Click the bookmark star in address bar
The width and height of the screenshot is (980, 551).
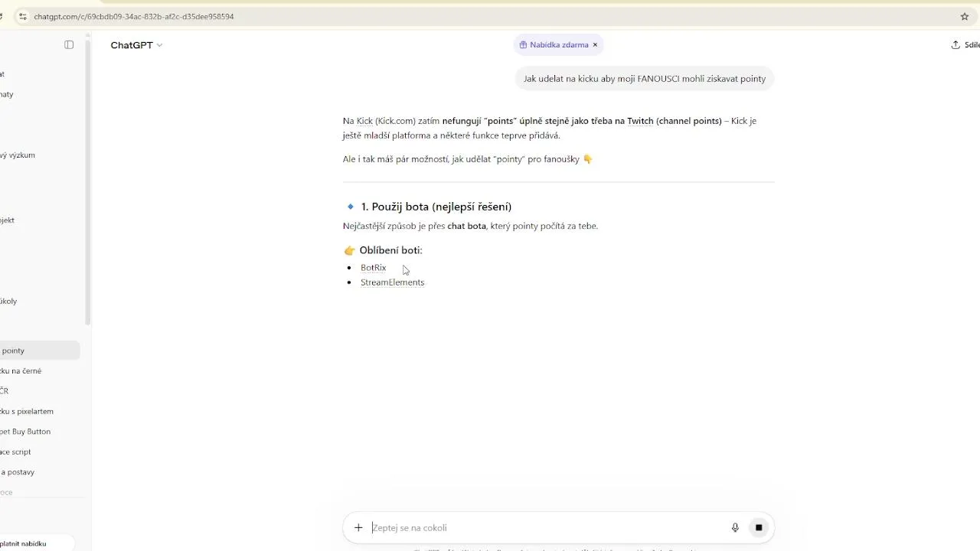click(x=965, y=16)
